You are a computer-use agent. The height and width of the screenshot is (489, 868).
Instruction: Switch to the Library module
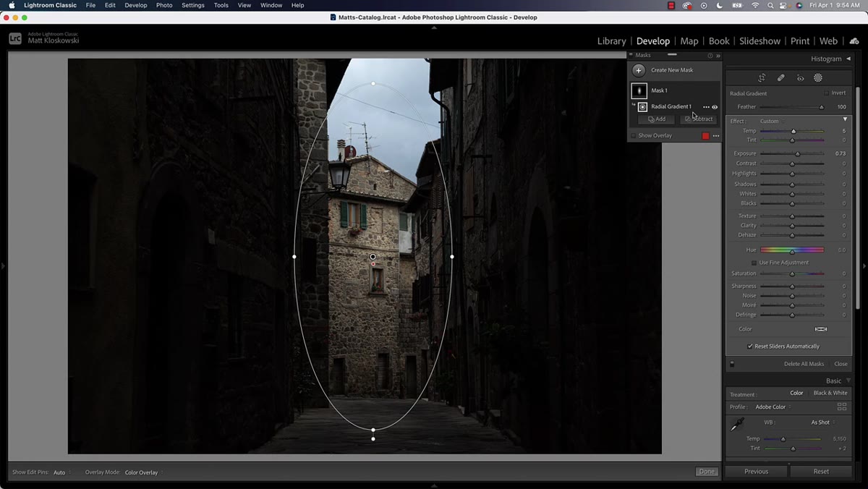(611, 41)
